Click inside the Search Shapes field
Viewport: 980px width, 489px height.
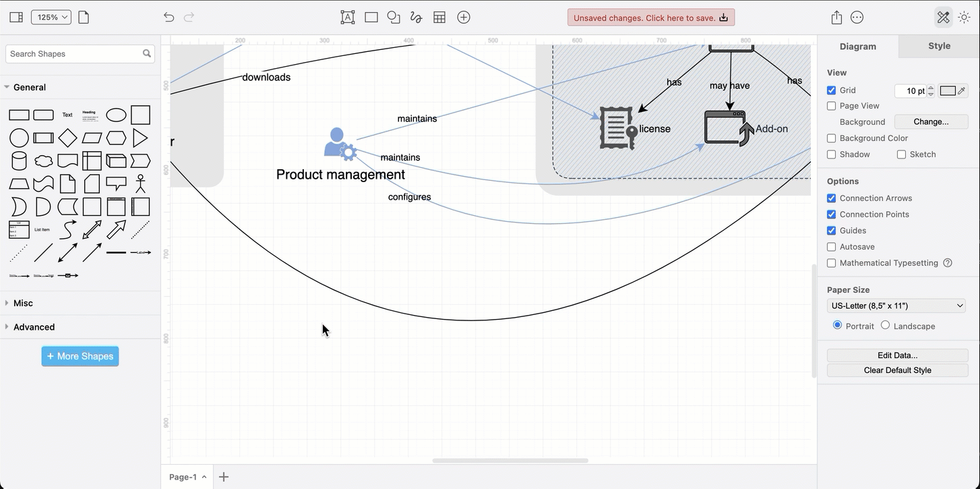[74, 53]
